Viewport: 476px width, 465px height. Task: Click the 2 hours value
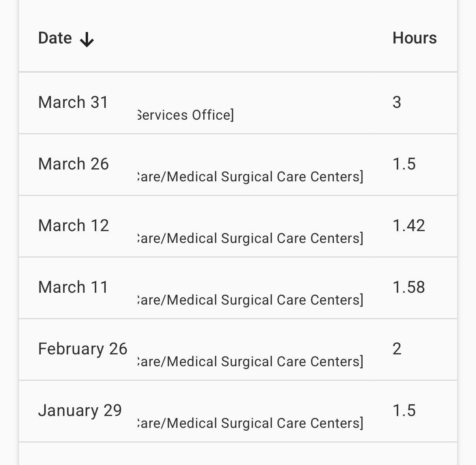pos(397,349)
